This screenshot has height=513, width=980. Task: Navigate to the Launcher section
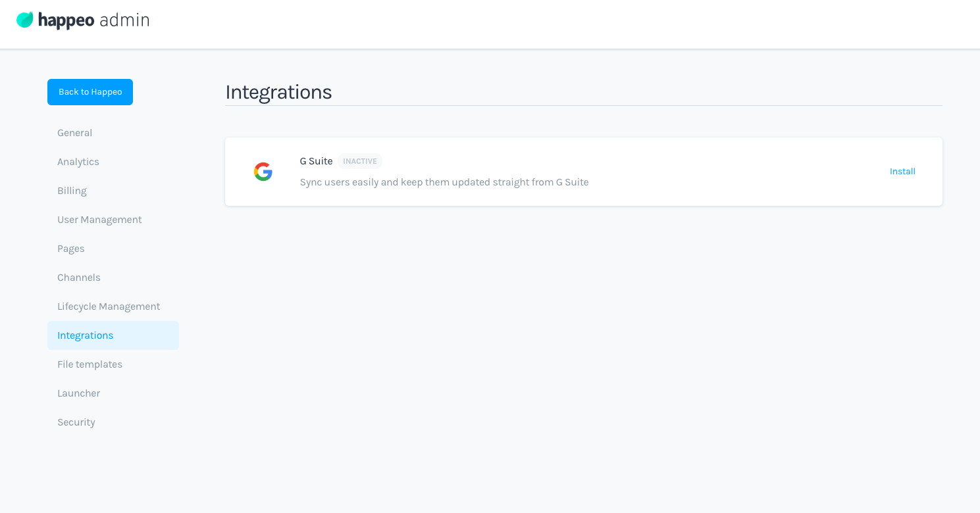(78, 393)
